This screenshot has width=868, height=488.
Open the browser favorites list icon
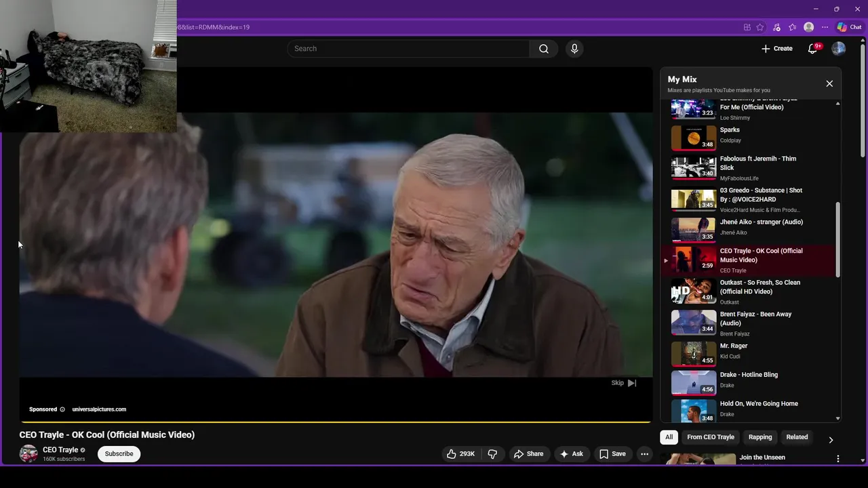pyautogui.click(x=792, y=27)
